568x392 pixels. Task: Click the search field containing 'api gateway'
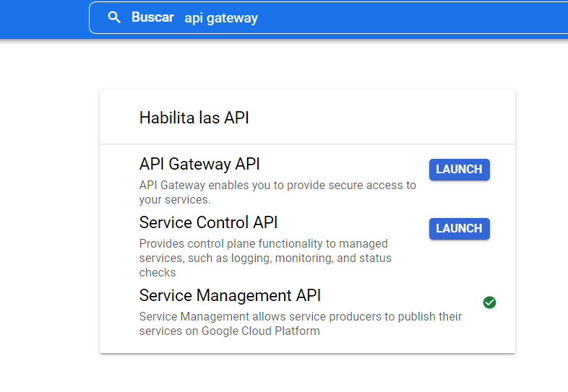(328, 18)
